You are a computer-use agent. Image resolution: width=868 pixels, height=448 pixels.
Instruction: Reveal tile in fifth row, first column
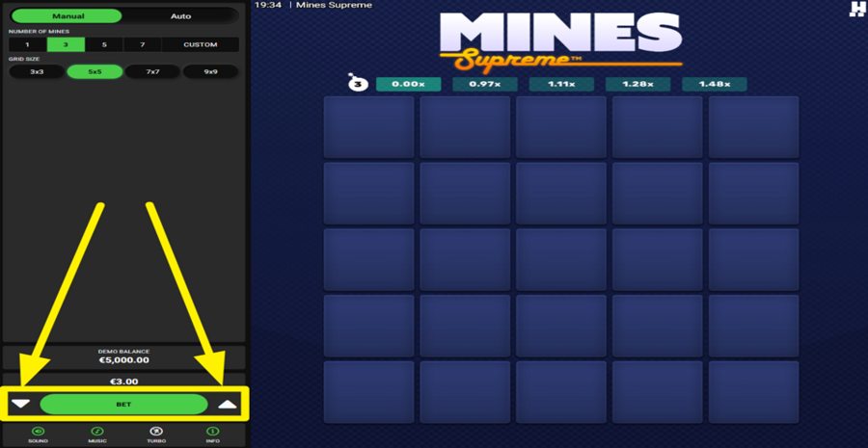(368, 392)
